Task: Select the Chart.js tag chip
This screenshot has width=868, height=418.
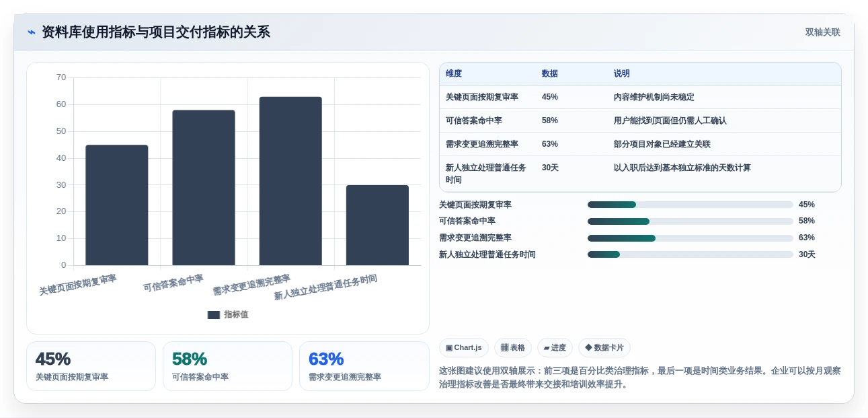Action: 464,348
